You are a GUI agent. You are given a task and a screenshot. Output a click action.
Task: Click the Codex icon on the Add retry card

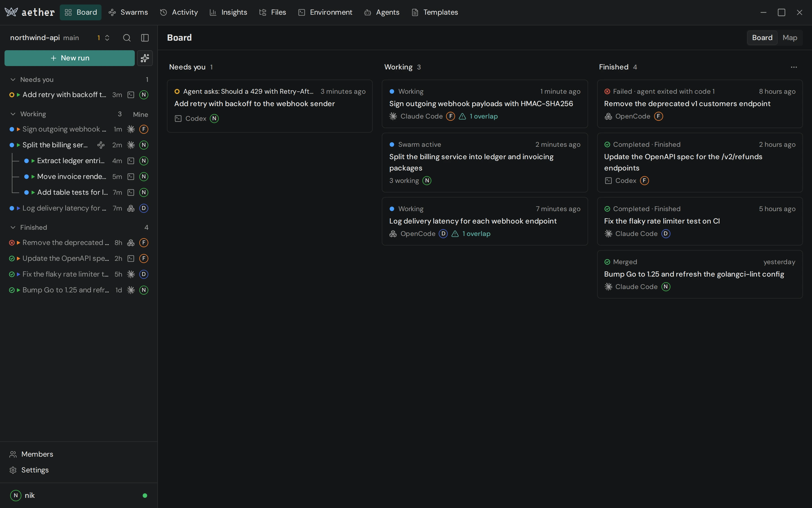178,119
